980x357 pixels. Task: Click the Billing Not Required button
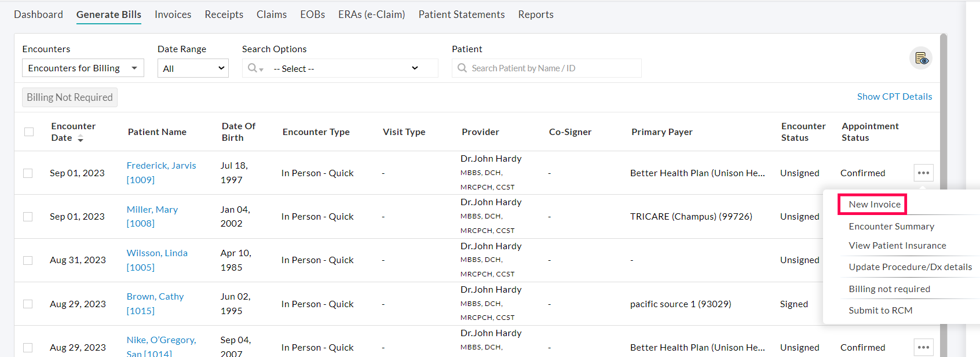70,97
